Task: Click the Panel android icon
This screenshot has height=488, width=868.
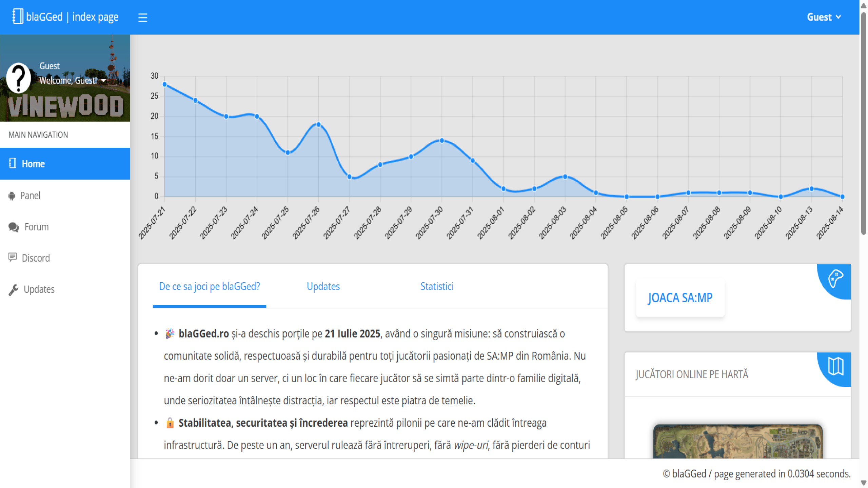Action: [x=12, y=196]
